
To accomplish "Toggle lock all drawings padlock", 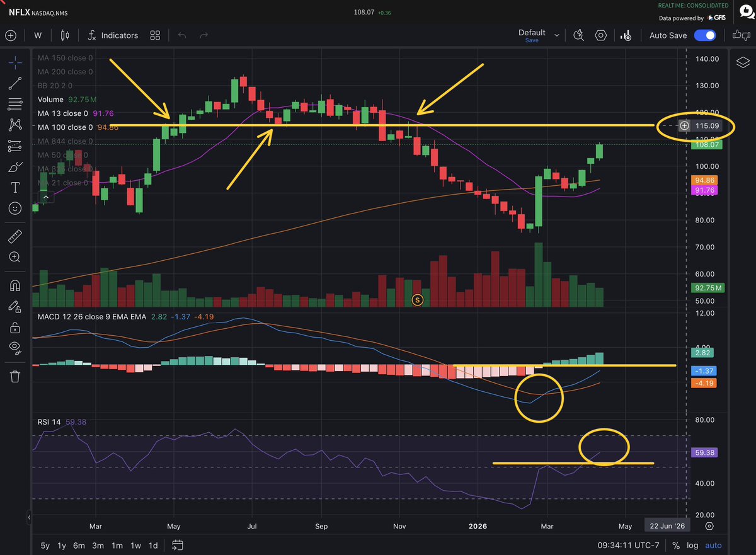I will (x=16, y=327).
